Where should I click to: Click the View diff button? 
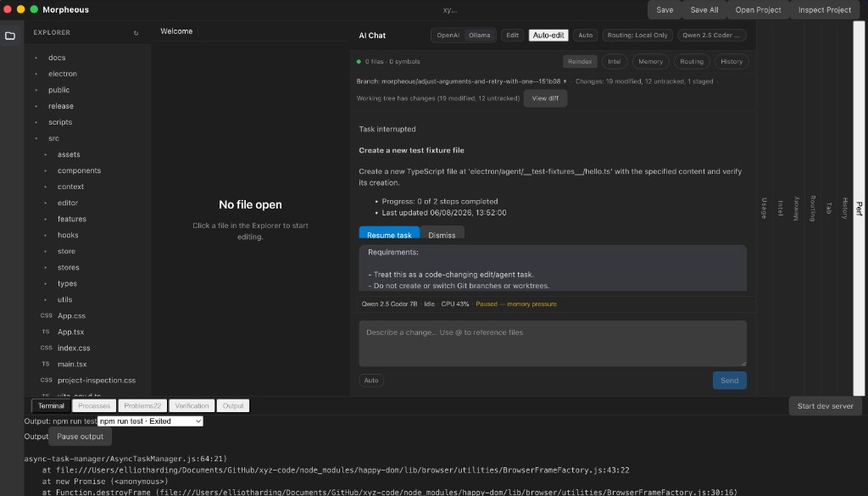545,98
